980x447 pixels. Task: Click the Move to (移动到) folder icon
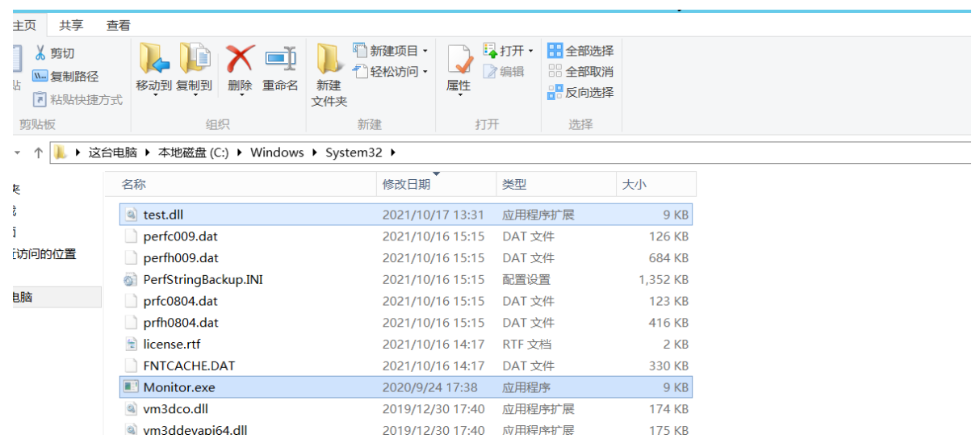153,59
